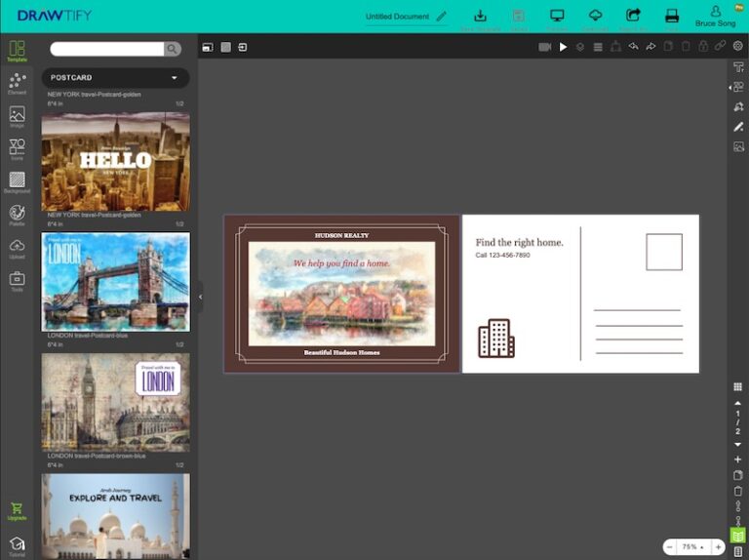Click the Save Template download-tray icon
This screenshot has height=560, width=749.
(480, 16)
